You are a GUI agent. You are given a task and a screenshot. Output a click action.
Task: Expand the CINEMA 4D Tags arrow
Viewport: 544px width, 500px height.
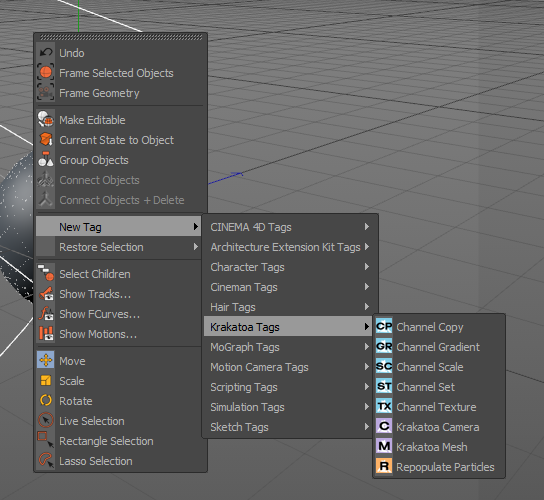367,227
